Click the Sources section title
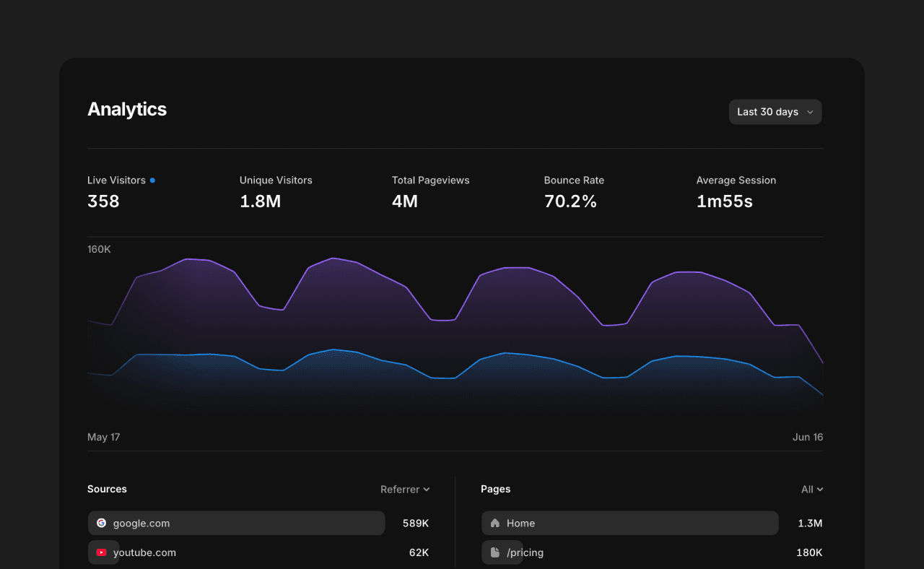Viewport: 924px width, 569px height. pyautogui.click(x=107, y=489)
